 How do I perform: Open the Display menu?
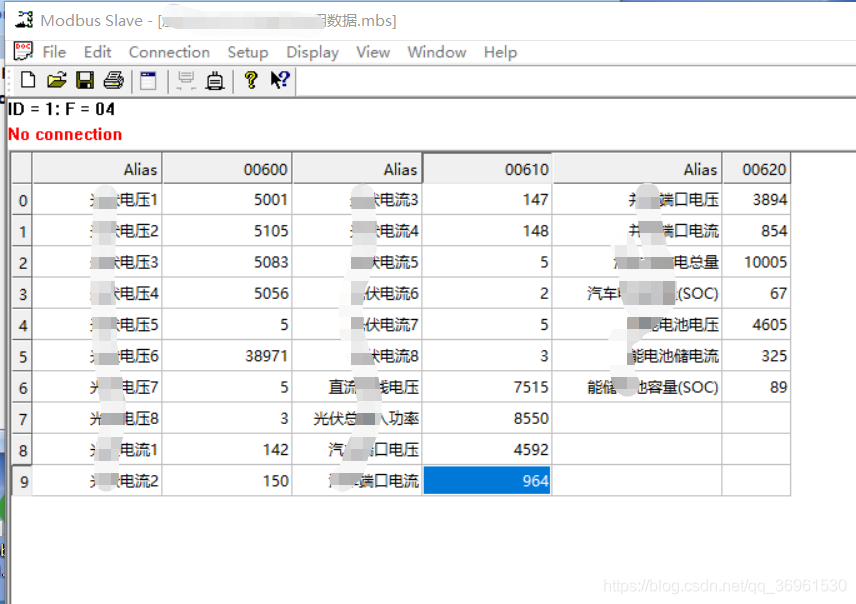click(x=312, y=52)
